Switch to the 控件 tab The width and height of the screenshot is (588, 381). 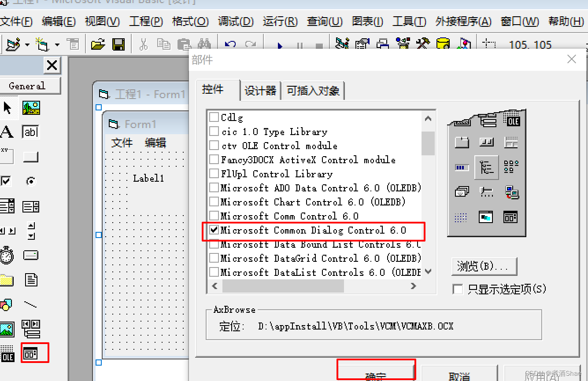tap(218, 90)
